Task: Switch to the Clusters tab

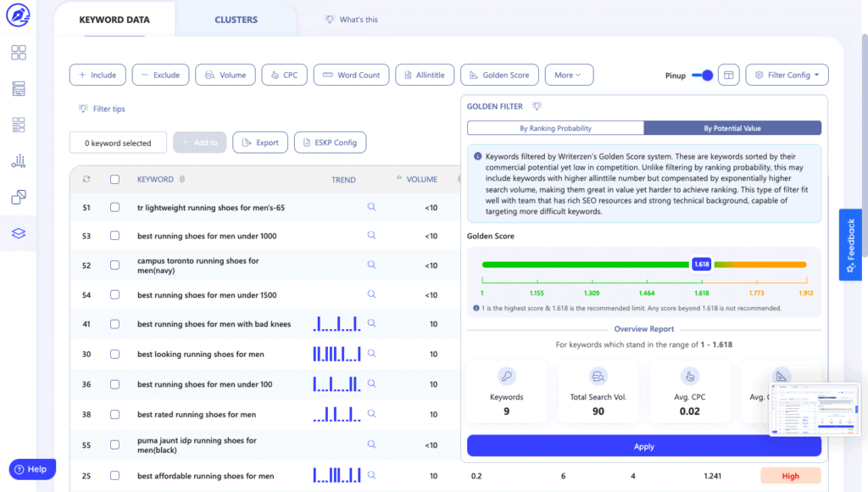Action: click(236, 20)
